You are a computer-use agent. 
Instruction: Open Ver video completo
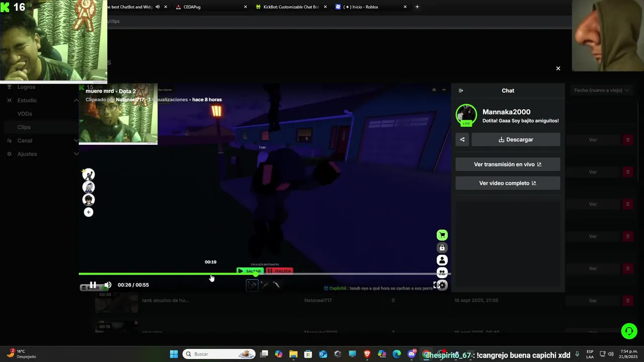click(508, 183)
